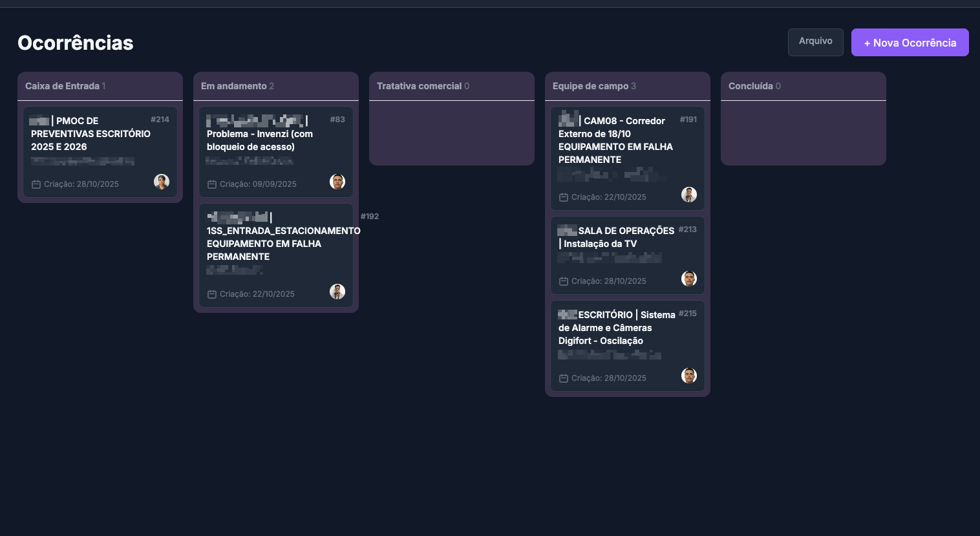Click the calendar icon on card #215
980x536 pixels.
(563, 378)
